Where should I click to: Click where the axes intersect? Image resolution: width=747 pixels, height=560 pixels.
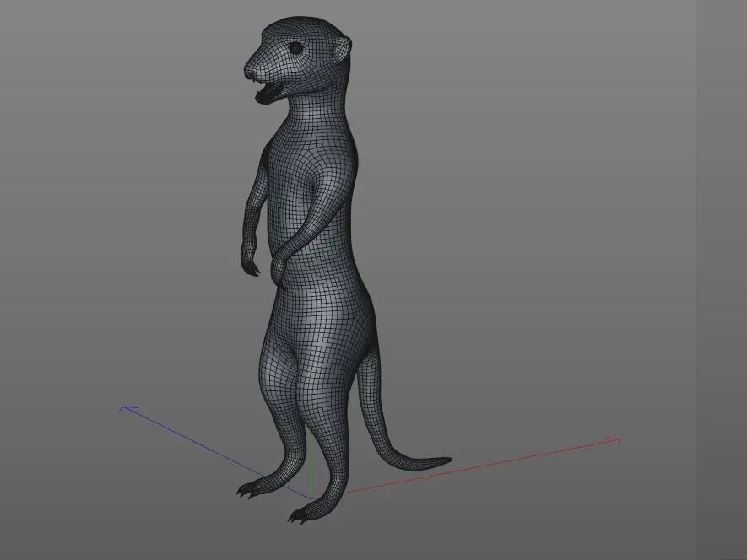click(312, 498)
